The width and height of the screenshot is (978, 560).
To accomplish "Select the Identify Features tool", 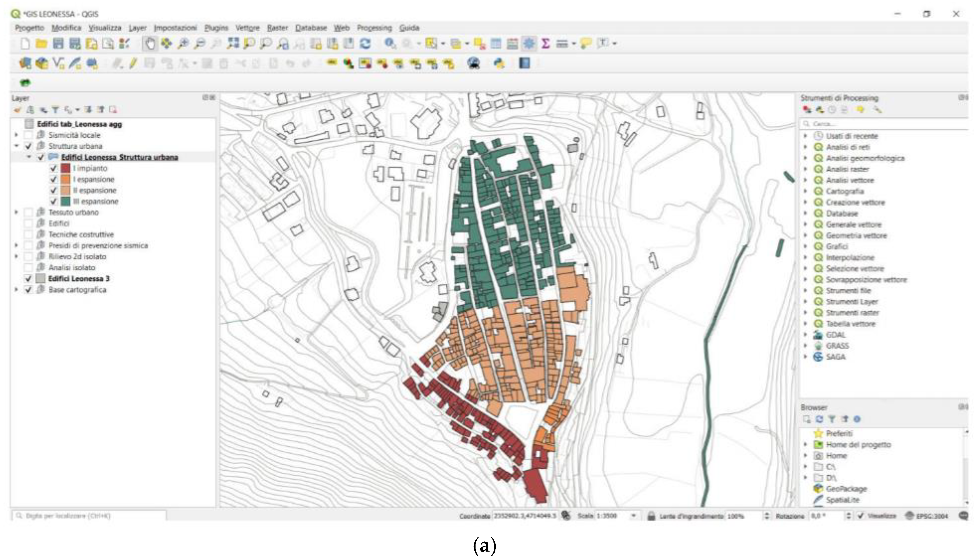I will 390,44.
